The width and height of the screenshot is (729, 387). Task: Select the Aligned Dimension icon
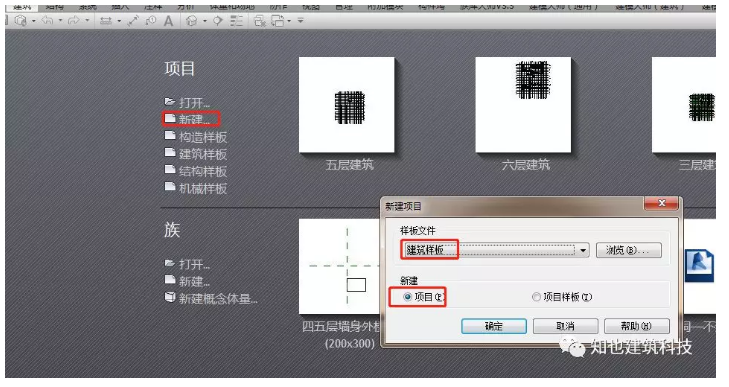coord(133,21)
